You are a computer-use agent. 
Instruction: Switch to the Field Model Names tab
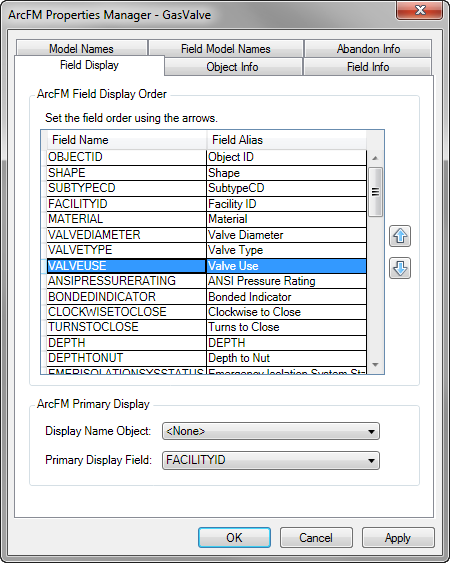pos(226,48)
